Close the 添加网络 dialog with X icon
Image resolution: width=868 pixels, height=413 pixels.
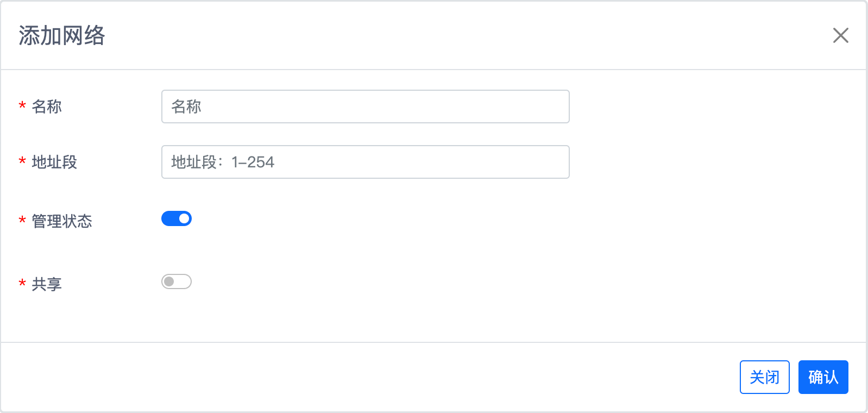tap(840, 35)
